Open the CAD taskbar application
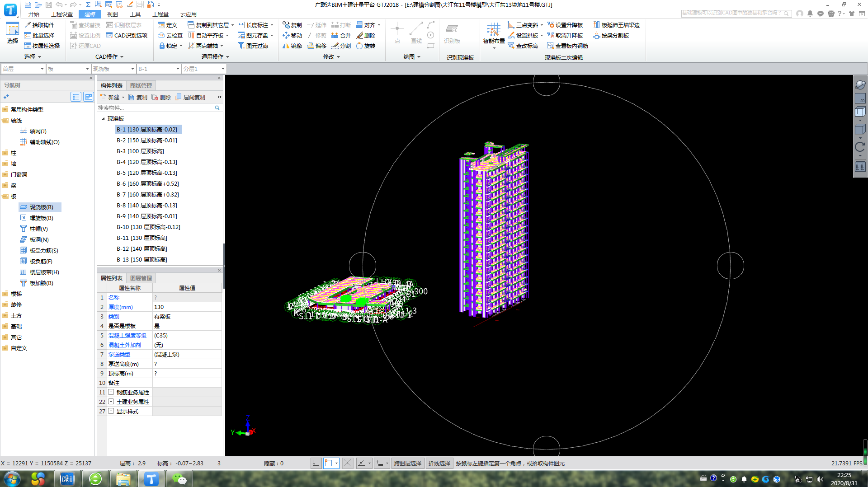This screenshot has height=487, width=868. pyautogui.click(x=67, y=479)
